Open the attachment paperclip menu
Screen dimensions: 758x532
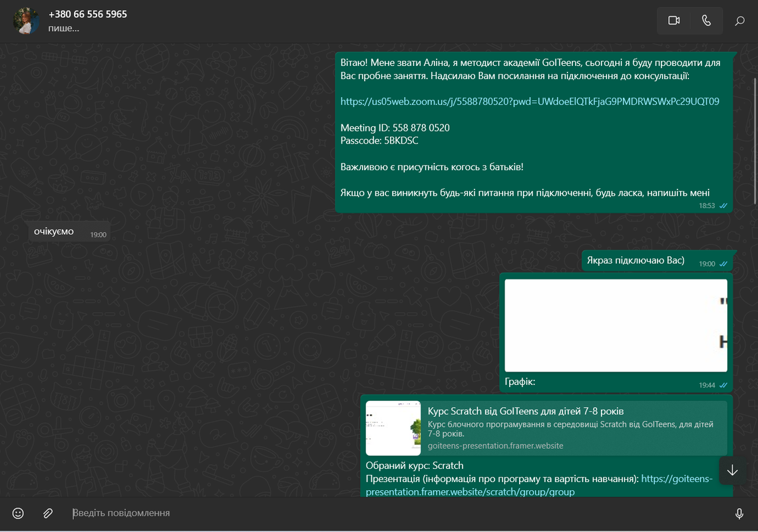[x=47, y=513]
